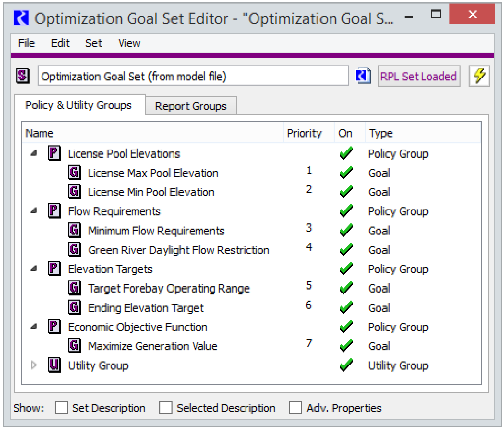Click the P icon for Elevation Targets
The image size is (504, 431).
(54, 269)
